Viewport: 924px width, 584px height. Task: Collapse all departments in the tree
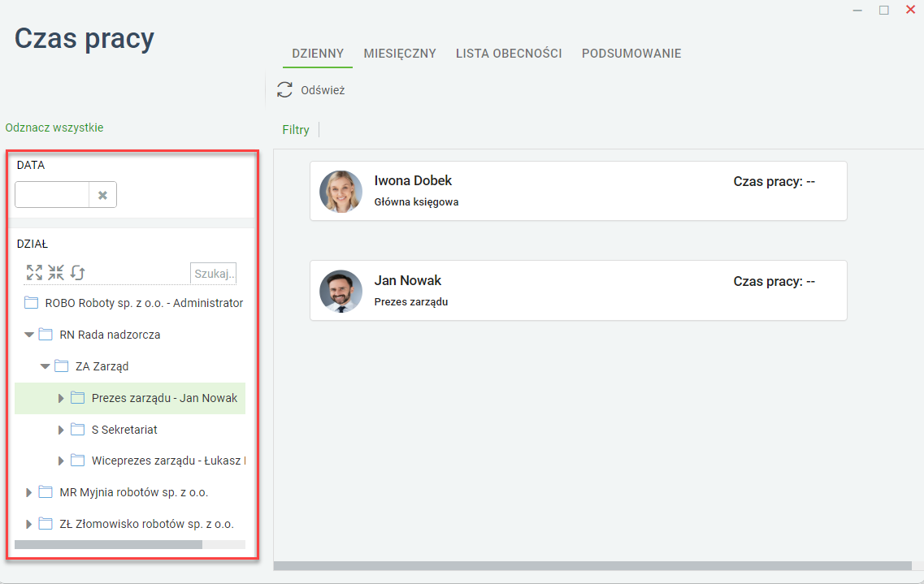[56, 273]
